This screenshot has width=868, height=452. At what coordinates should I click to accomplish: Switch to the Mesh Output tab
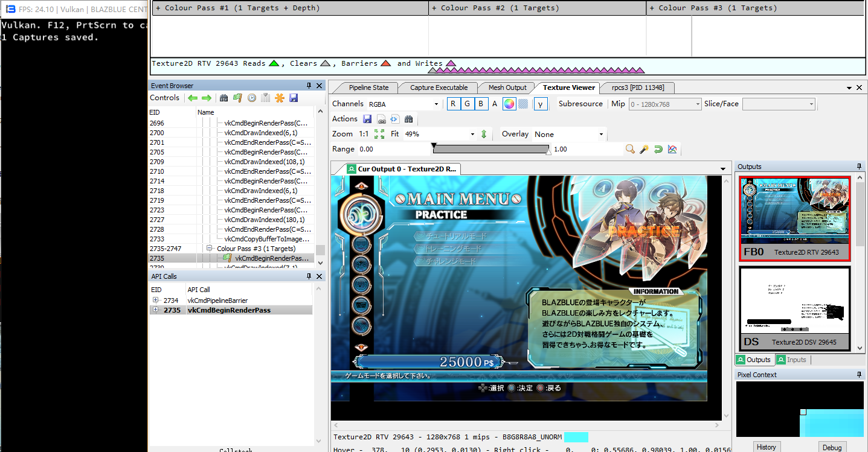coord(507,88)
